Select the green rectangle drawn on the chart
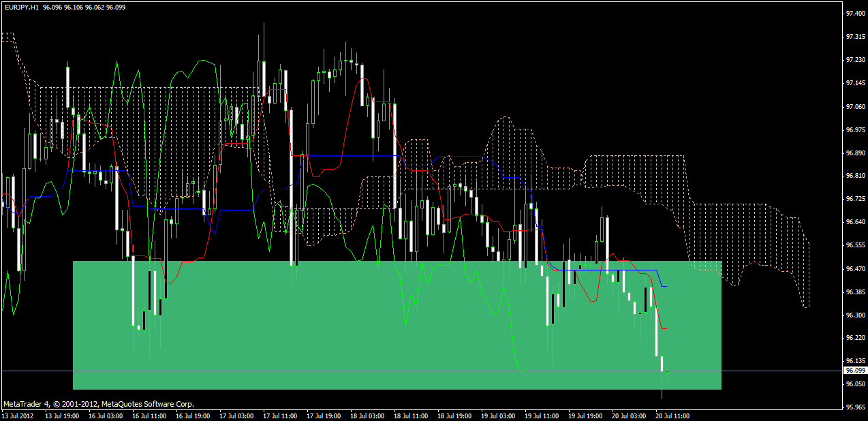 pyautogui.click(x=397, y=325)
